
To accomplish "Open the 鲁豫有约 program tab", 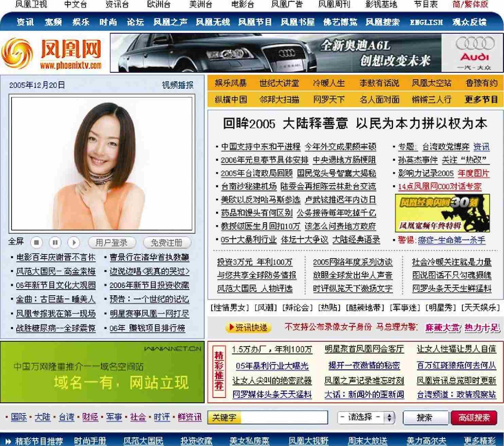I will coord(482,83).
